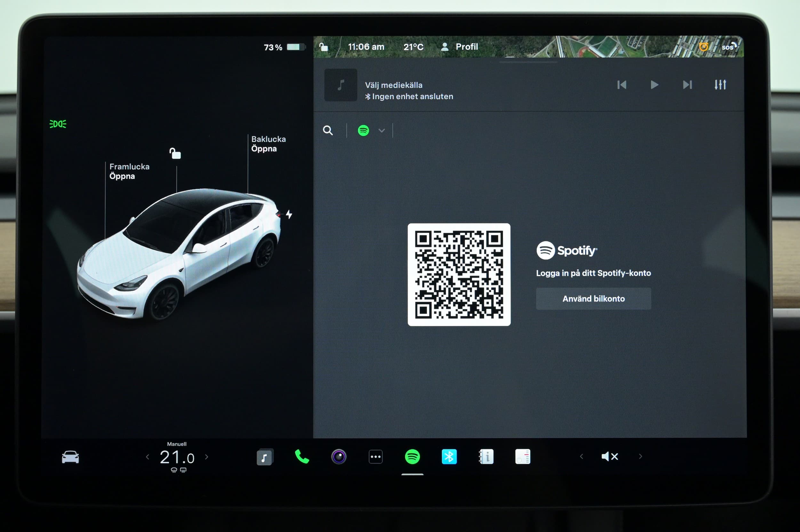Image resolution: width=800 pixels, height=532 pixels.
Task: Select the Spotify media source icon
Action: pyautogui.click(x=364, y=130)
